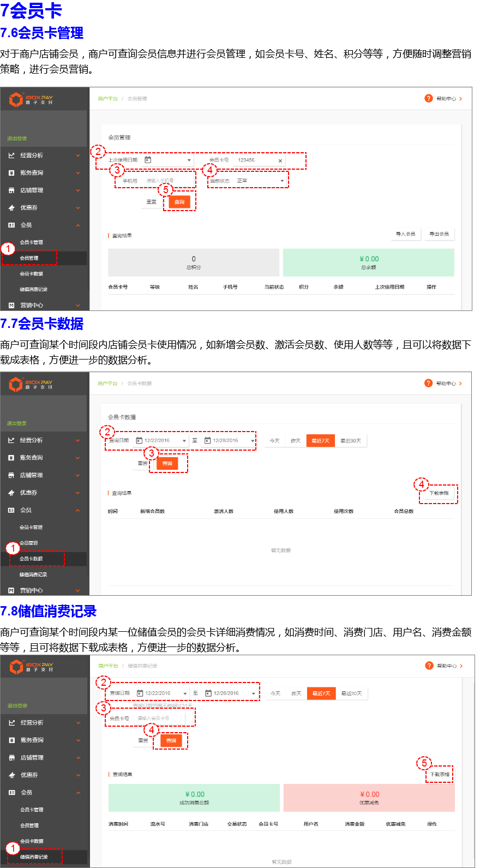Click the iBoxPay logo on 储值消费记录 page
The image size is (480, 868).
[x=31, y=667]
